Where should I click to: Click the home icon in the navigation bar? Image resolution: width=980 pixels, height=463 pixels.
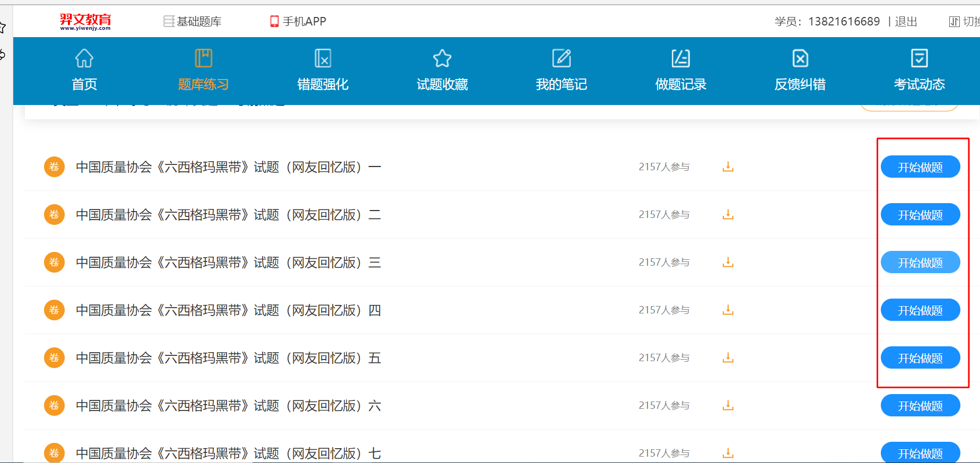click(x=84, y=58)
